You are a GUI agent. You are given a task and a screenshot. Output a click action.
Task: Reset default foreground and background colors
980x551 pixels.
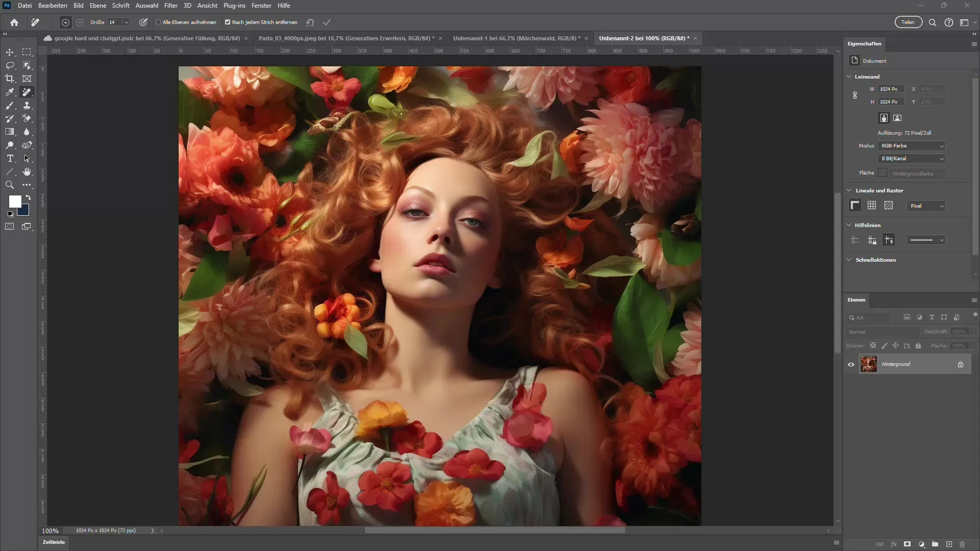(11, 214)
